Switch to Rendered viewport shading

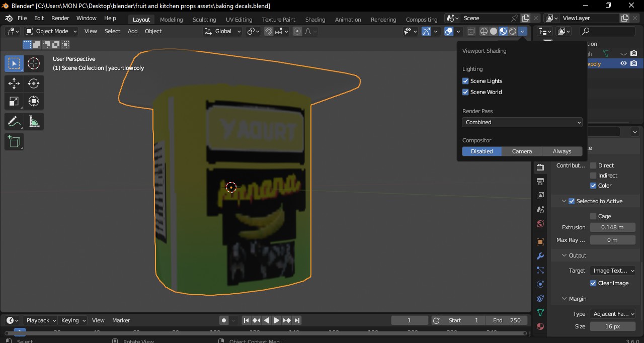[x=513, y=31]
